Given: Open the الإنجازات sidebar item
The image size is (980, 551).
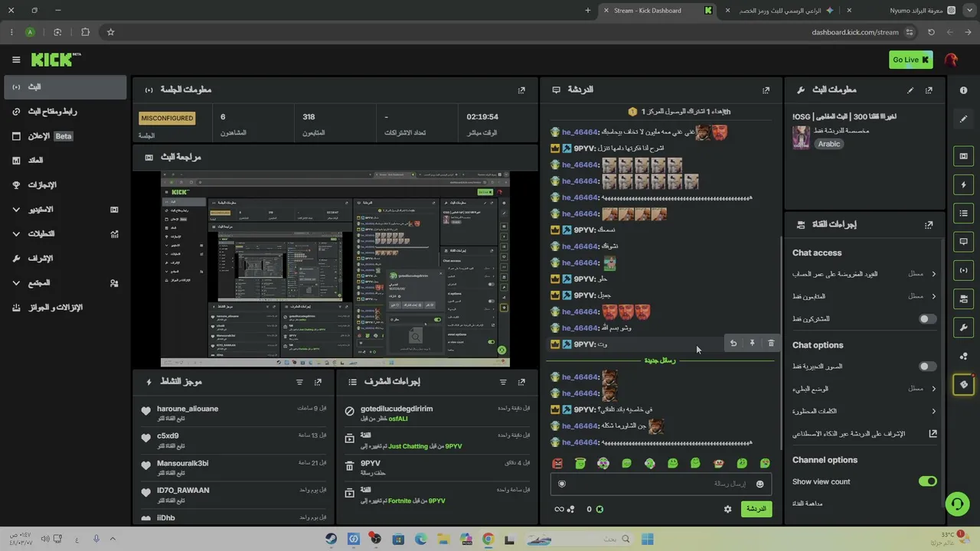Looking at the screenshot, I should (64, 185).
